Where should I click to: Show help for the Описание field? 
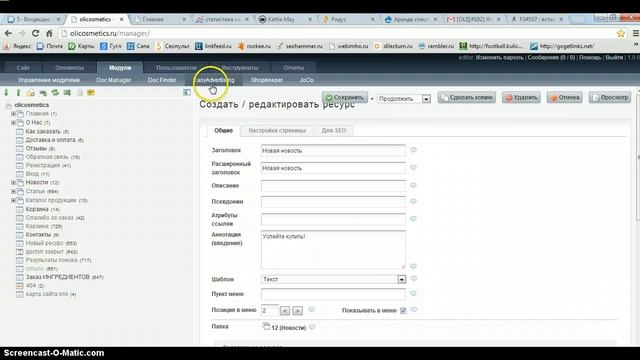point(413,185)
